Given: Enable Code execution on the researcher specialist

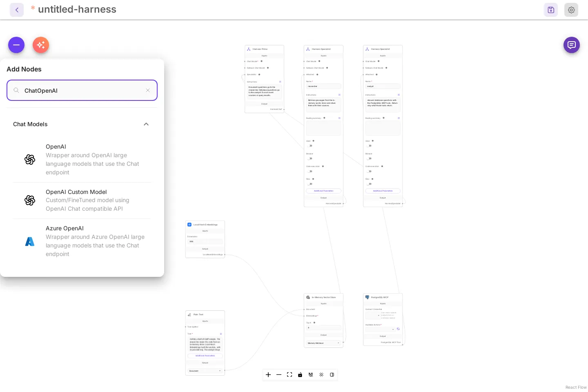Looking at the screenshot, I should pyautogui.click(x=310, y=171).
